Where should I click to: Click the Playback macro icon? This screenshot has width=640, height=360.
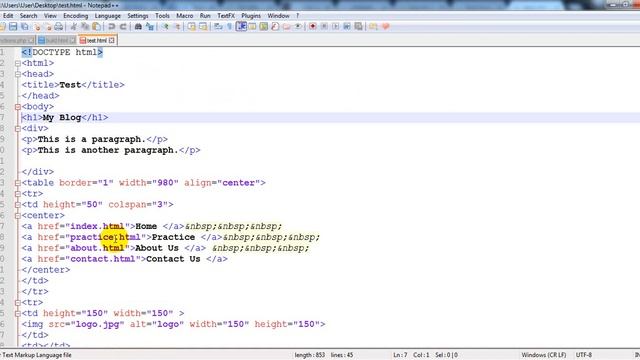tap(336, 27)
